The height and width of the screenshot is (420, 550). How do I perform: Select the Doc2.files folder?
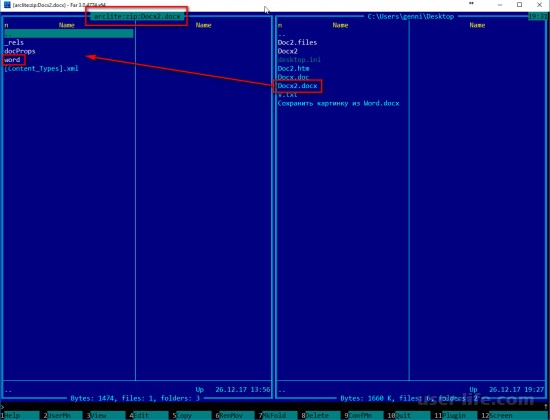click(x=297, y=42)
